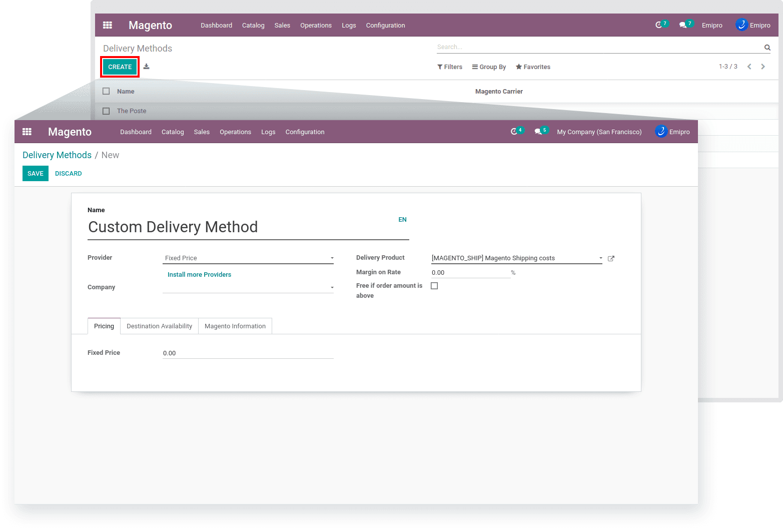The image size is (783, 532).
Task: Switch to the Pricing tab
Action: point(104,326)
